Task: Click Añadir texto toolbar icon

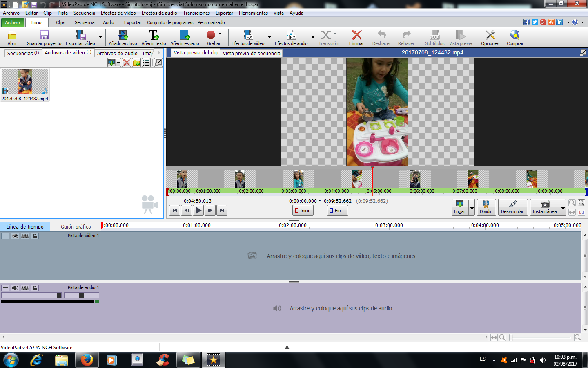Action: point(154,35)
